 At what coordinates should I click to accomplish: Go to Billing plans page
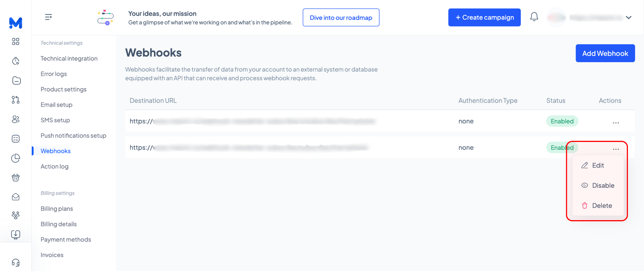[x=57, y=209]
